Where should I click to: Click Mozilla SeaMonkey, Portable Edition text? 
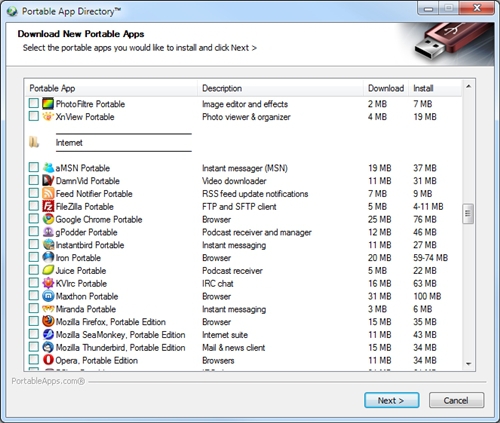tap(120, 335)
